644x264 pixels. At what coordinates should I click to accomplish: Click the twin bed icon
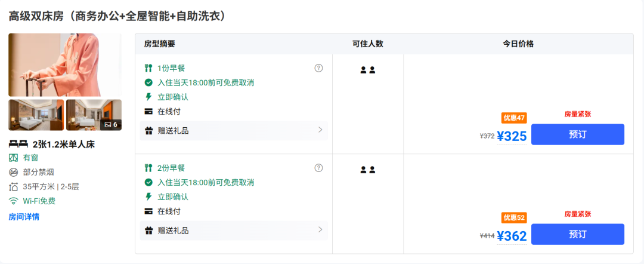pyautogui.click(x=18, y=144)
